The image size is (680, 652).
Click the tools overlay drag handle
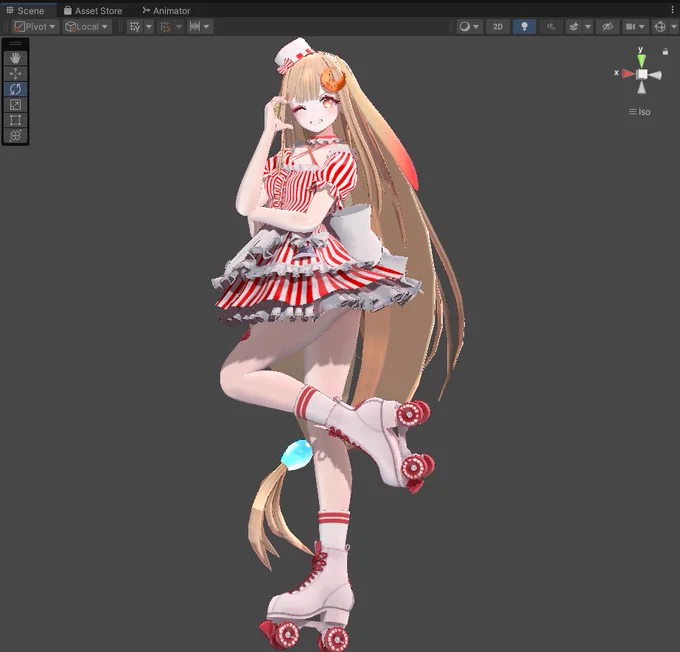point(15,43)
